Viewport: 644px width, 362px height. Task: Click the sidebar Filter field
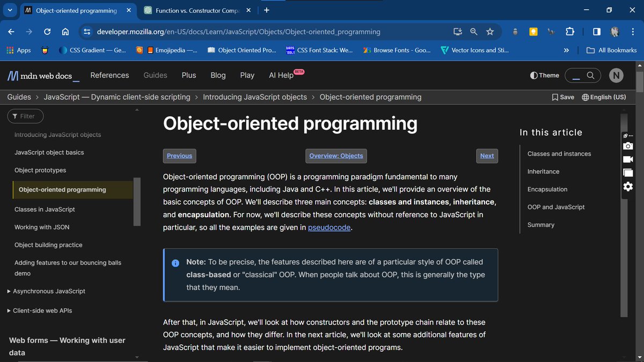point(25,116)
